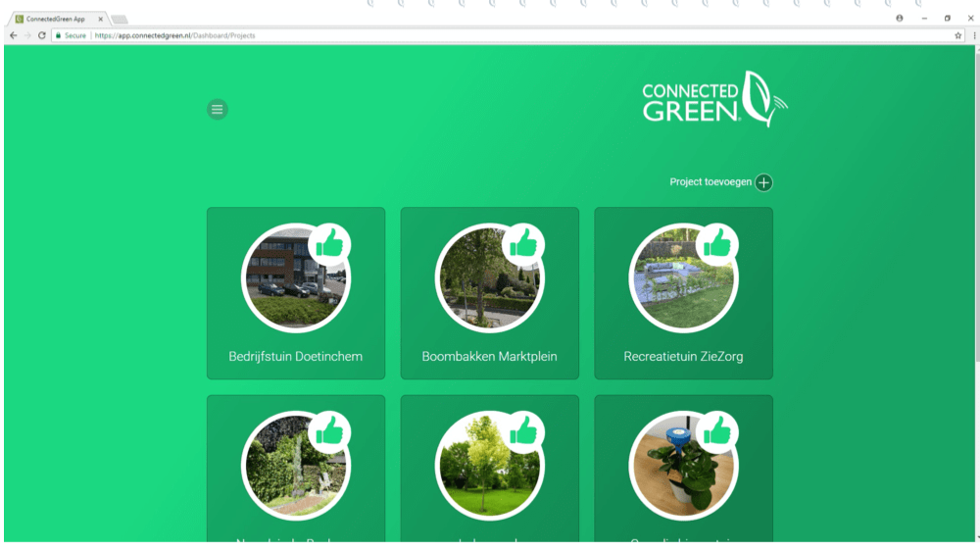This screenshot has height=551, width=980.
Task: Open the Boombakken Marktplein photo
Action: 489,277
